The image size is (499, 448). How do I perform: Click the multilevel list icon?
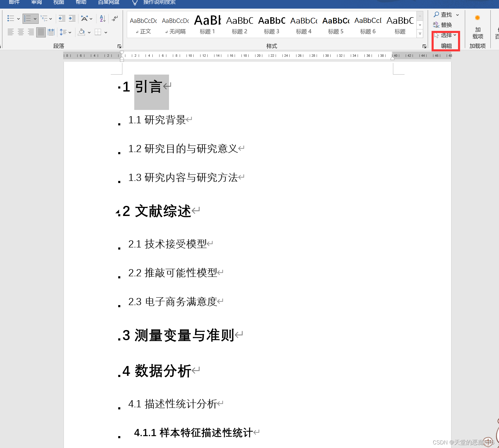point(44,18)
